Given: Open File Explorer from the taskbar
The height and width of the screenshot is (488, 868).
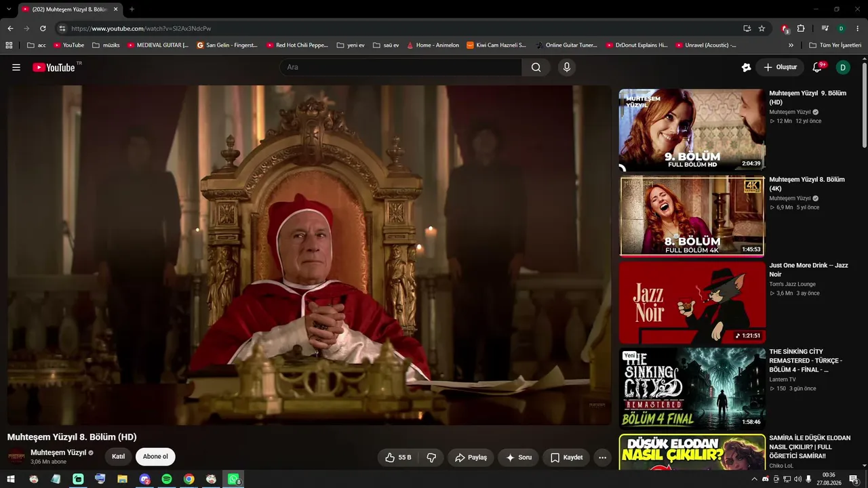Looking at the screenshot, I should [x=122, y=479].
